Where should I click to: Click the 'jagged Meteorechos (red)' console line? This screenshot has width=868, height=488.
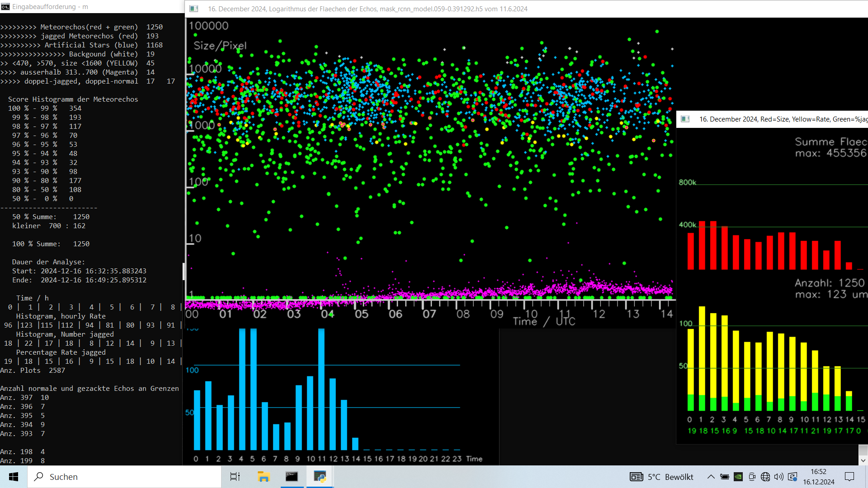coord(80,36)
